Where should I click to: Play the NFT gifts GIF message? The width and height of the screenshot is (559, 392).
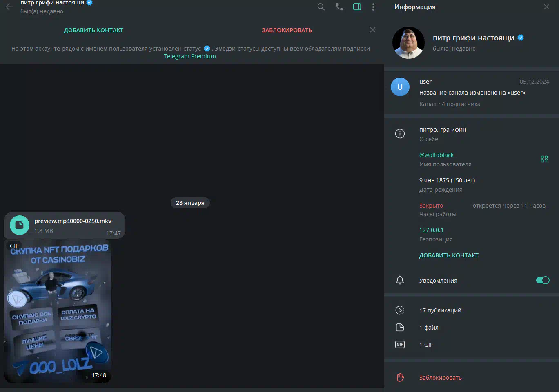point(58,312)
